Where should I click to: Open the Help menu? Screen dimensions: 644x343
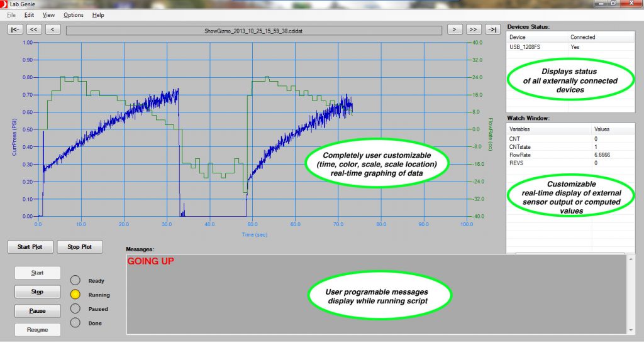(97, 14)
